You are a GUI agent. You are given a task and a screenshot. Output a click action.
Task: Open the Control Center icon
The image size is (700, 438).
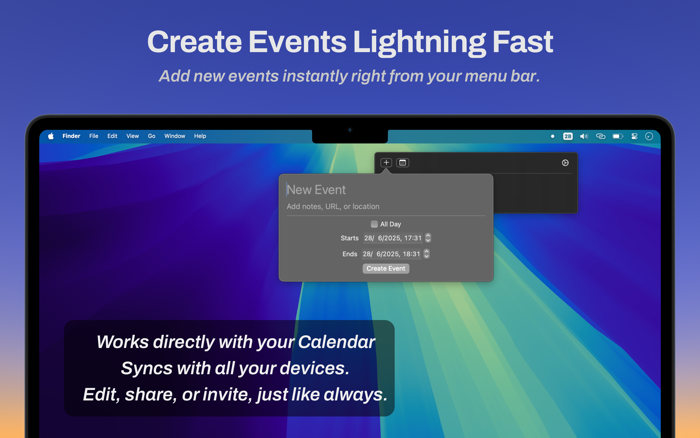(x=634, y=136)
